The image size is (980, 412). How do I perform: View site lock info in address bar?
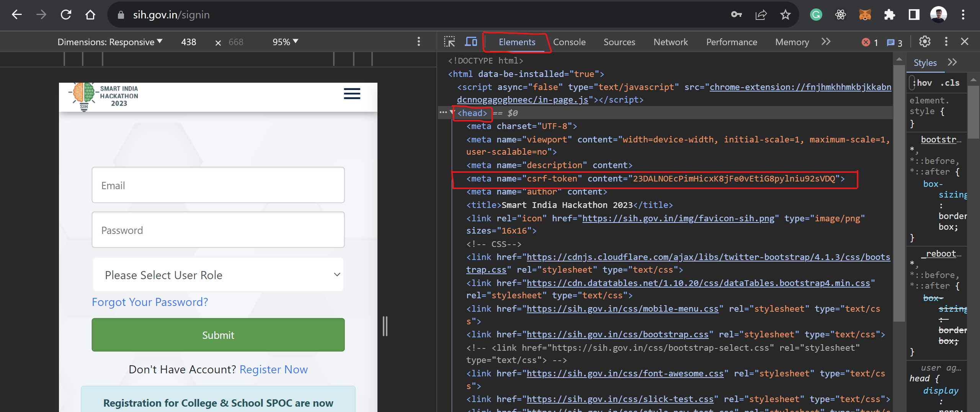[121, 15]
